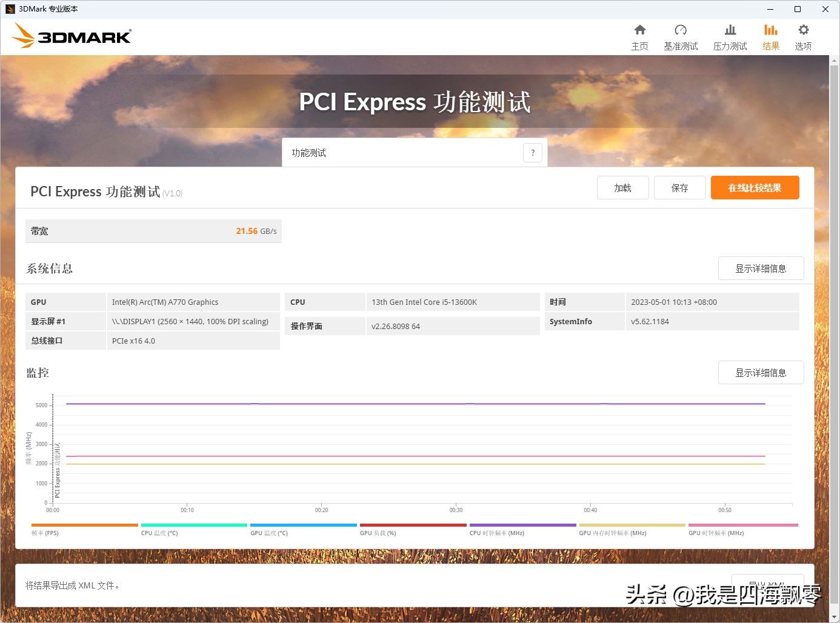This screenshot has height=623, width=840.
Task: Click the orange 在线比较结果 button
Action: 755,187
